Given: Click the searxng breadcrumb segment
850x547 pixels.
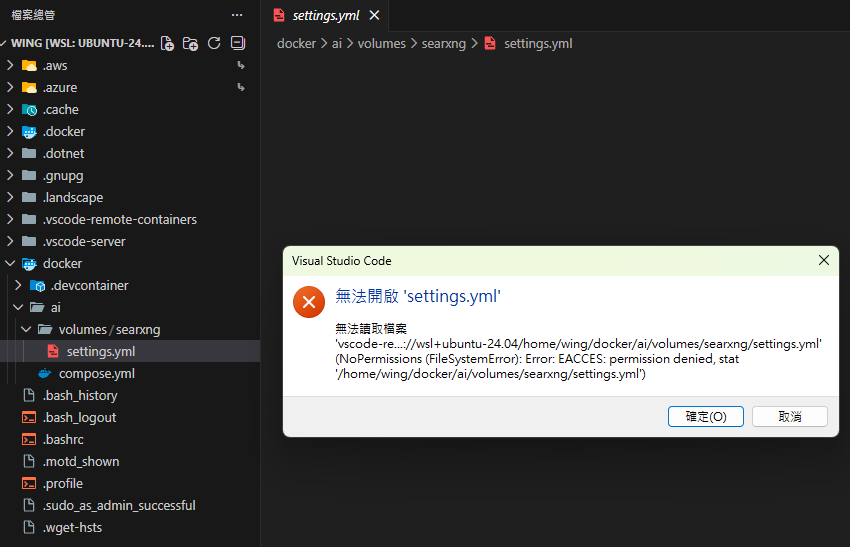Looking at the screenshot, I should 442,43.
